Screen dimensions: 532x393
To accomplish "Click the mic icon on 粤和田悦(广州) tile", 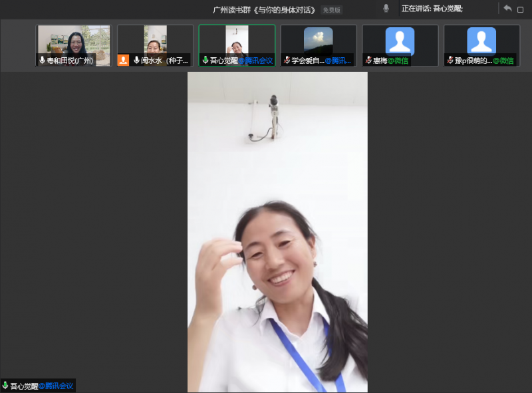I will point(43,61).
